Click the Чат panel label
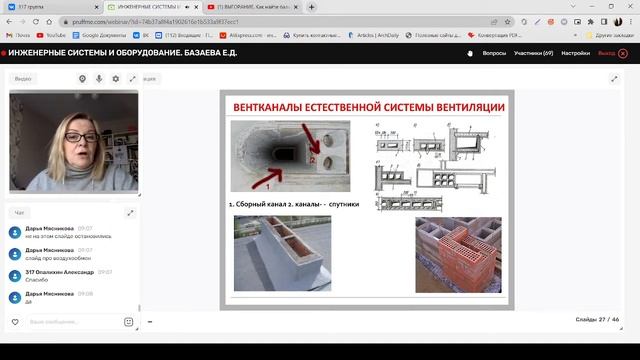Screen dimensions: 640x360 tap(19, 213)
